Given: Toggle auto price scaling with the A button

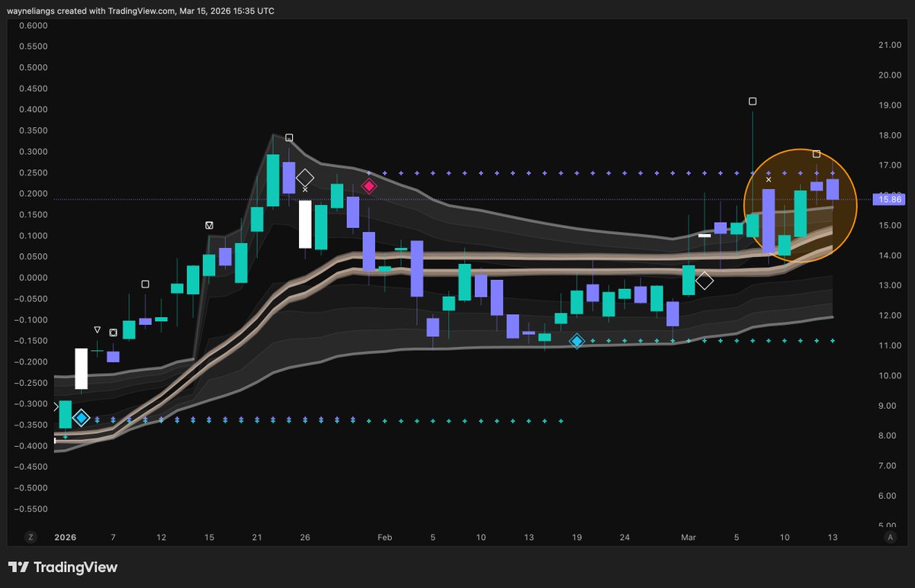Looking at the screenshot, I should click(x=890, y=537).
